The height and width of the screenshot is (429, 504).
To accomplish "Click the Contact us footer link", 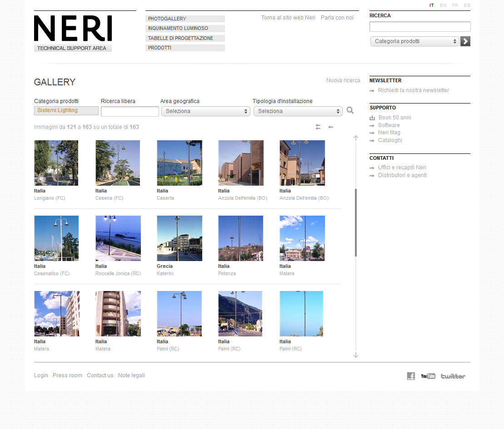I will [x=100, y=375].
